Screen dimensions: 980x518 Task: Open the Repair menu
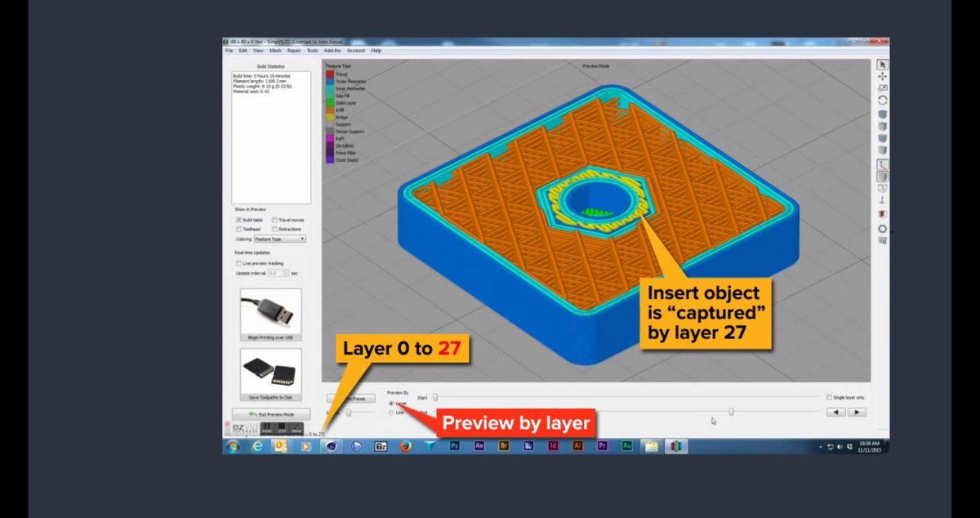(x=294, y=51)
